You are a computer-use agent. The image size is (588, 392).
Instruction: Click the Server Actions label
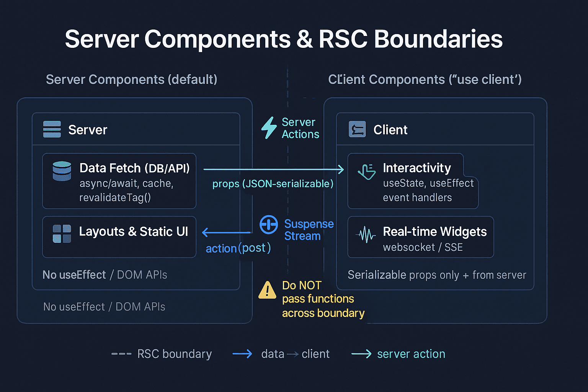(x=301, y=128)
